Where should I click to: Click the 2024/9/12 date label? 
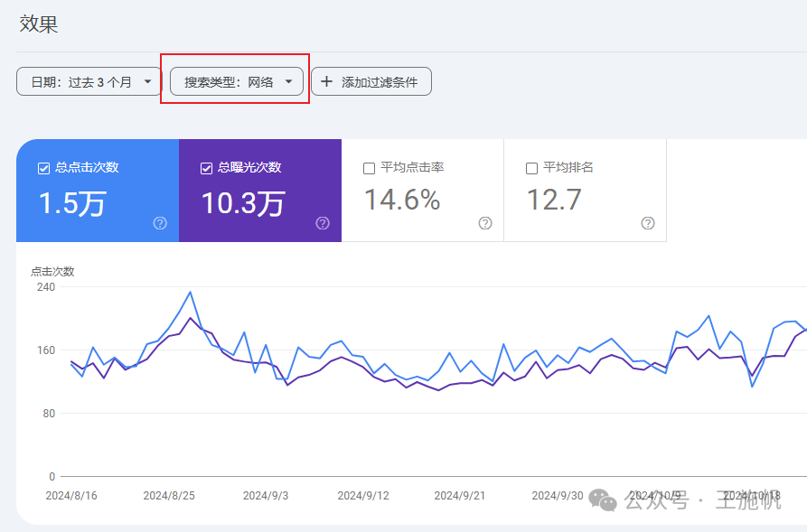tap(363, 496)
